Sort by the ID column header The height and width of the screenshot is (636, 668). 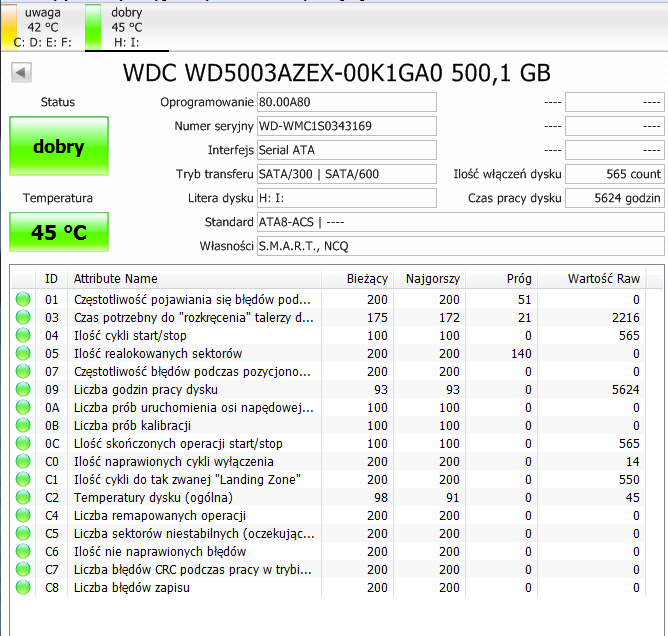(x=51, y=279)
